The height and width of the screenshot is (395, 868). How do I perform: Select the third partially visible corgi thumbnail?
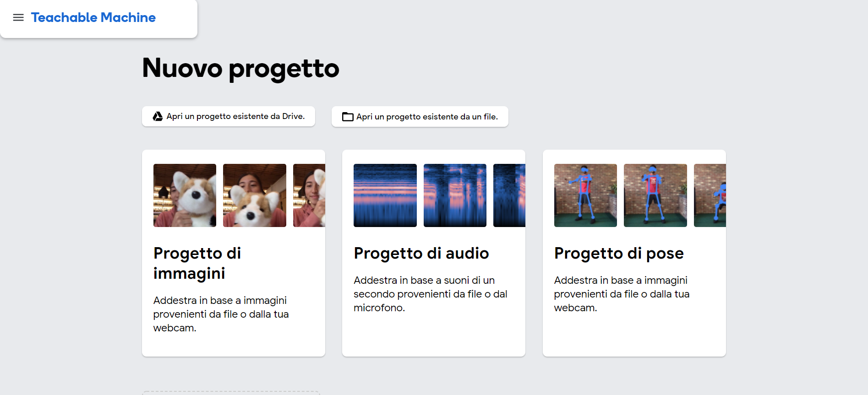(x=309, y=195)
